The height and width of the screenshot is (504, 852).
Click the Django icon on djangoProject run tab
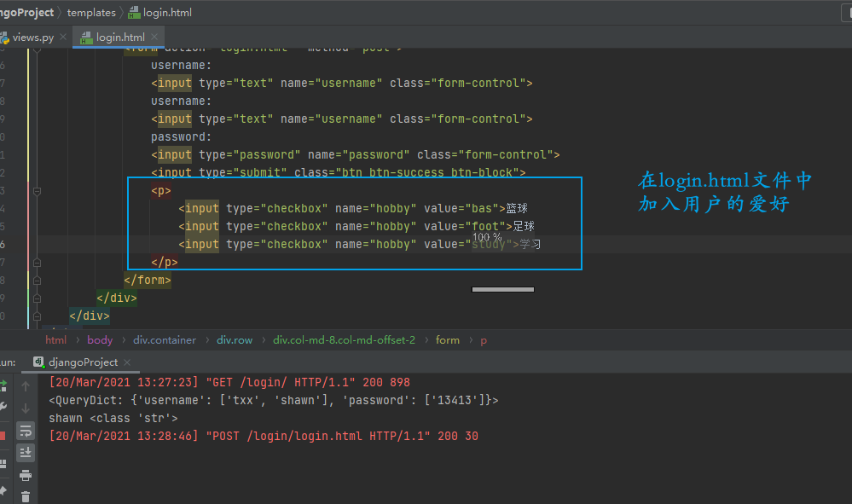point(38,362)
